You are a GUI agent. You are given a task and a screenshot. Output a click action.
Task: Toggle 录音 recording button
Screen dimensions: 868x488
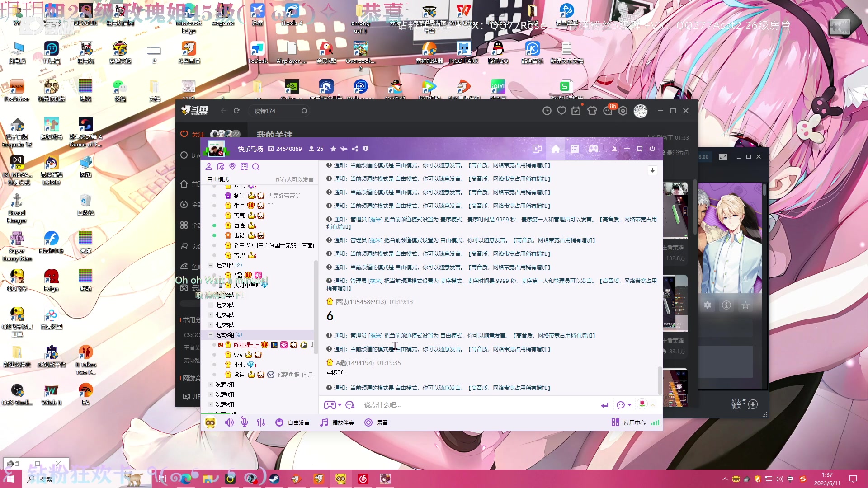[376, 422]
